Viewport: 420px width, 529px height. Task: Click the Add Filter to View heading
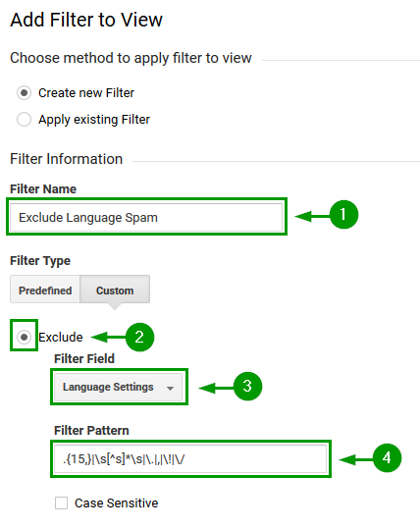[86, 20]
